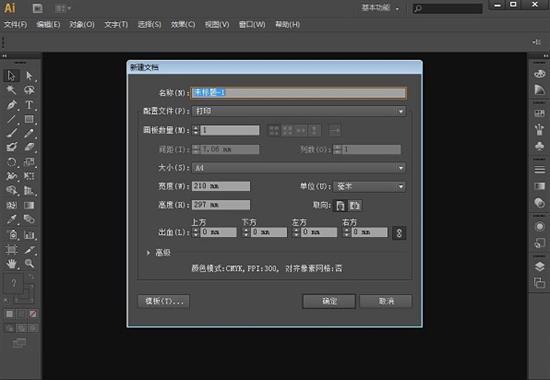Click the right bleed (右方) stepper
The width and height of the screenshot is (550, 380).
[x=347, y=232]
